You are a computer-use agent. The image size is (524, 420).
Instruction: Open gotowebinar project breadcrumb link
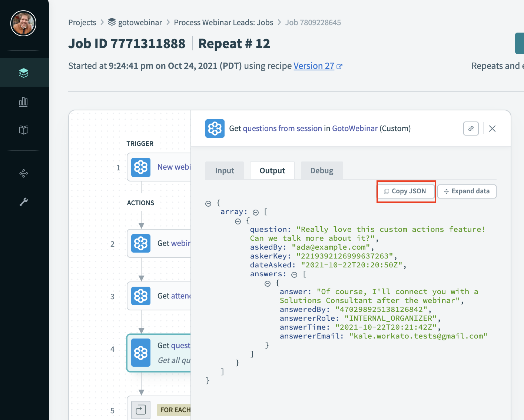click(140, 23)
